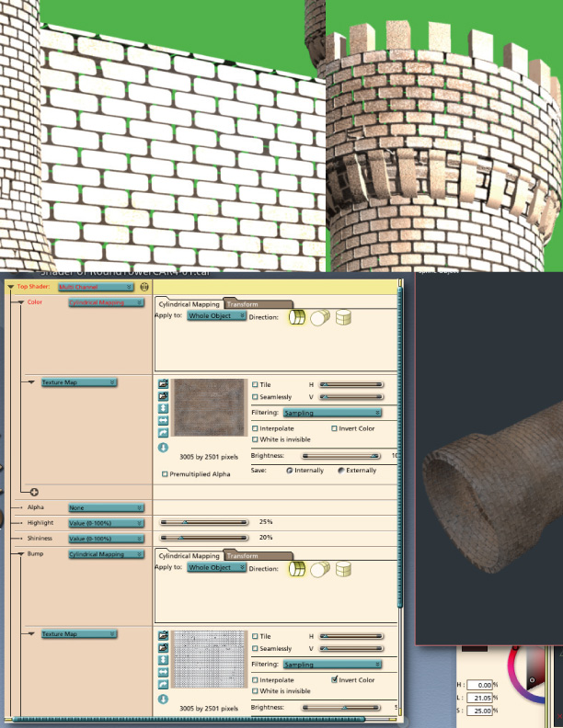Adjust the Highlight value slider

coord(204,522)
